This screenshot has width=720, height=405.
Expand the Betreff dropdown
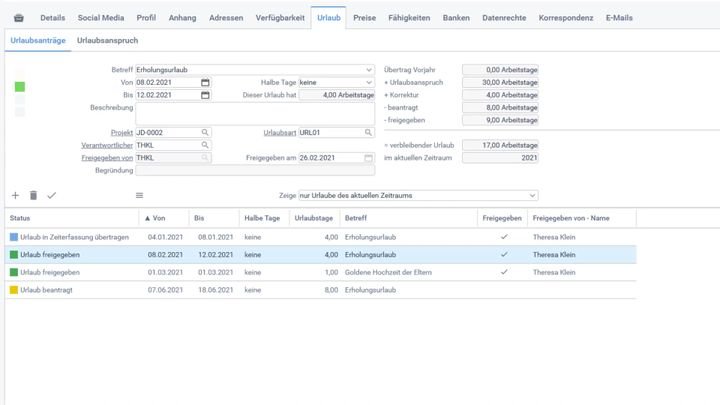368,70
